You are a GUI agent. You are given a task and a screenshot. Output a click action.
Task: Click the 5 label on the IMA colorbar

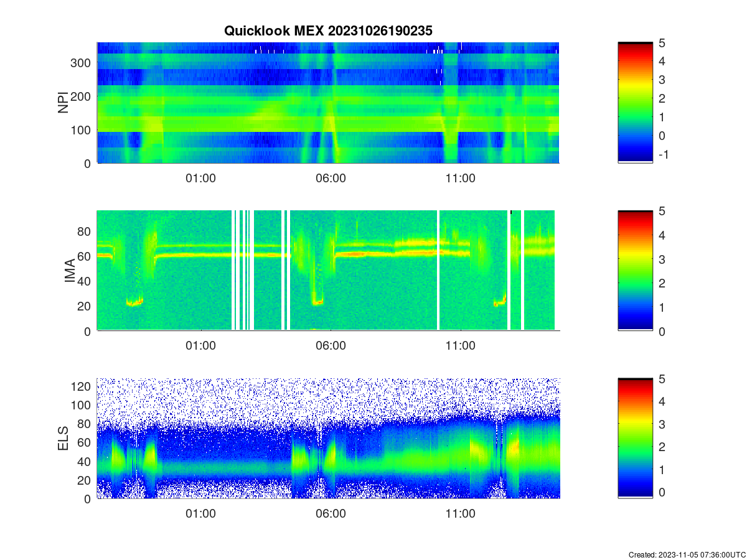[x=662, y=211]
